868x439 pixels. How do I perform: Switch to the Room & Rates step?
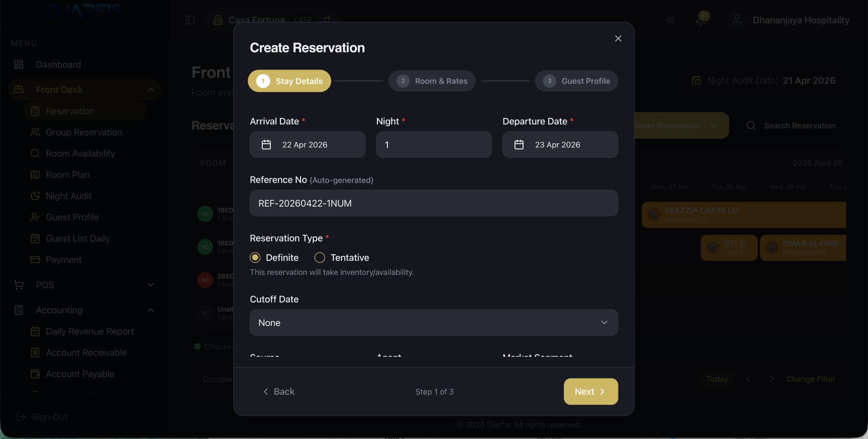tap(432, 81)
